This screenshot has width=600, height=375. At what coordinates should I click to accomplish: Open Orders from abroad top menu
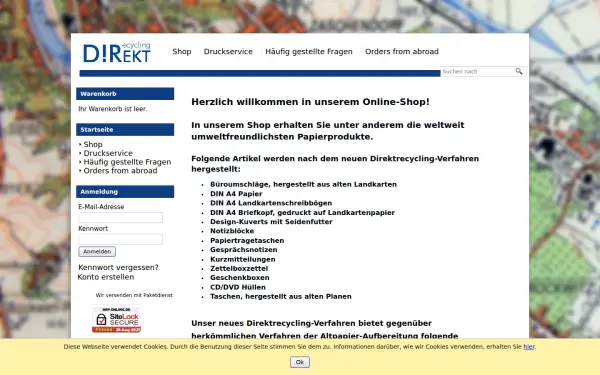tap(402, 51)
